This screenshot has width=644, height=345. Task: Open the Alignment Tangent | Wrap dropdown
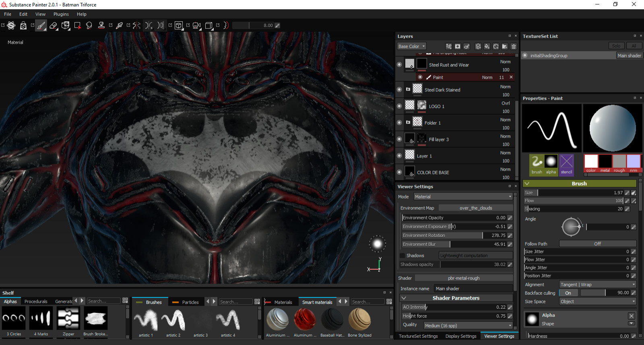[x=598, y=285]
